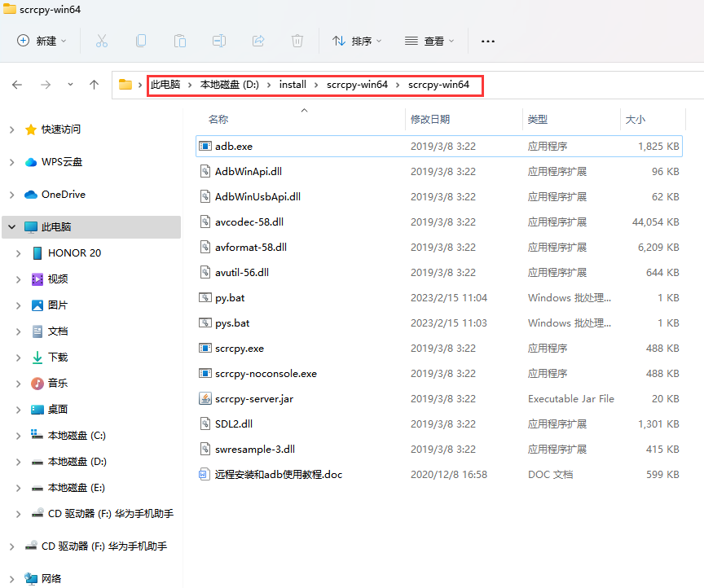
Task: Select 网络 in the sidebar
Action: (51, 579)
